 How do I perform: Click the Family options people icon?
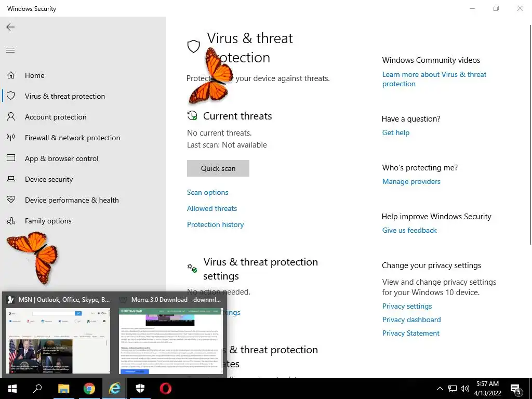click(11, 221)
